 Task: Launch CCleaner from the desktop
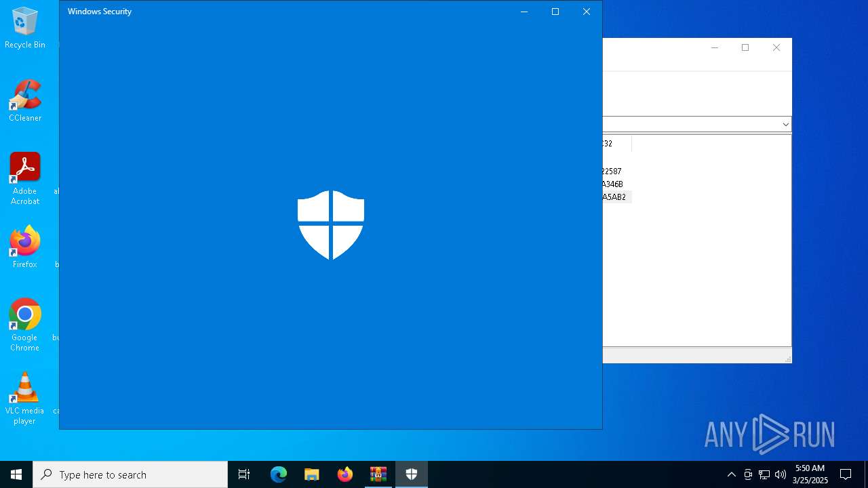click(25, 101)
